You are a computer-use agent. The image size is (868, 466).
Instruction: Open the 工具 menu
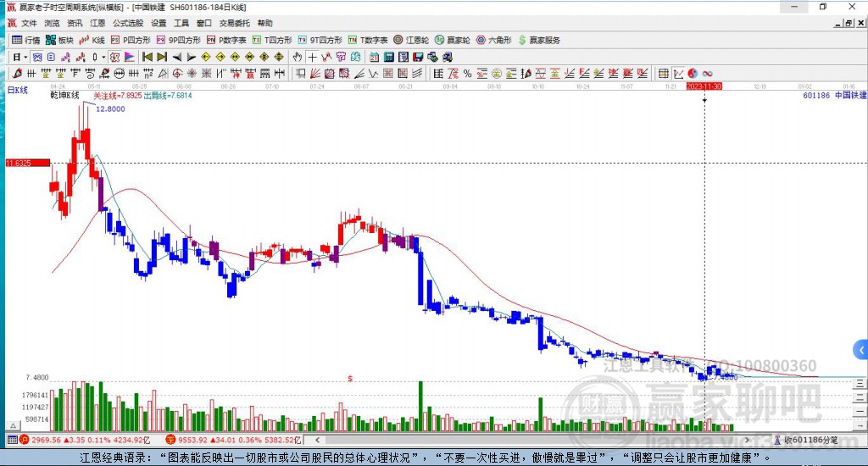tap(181, 23)
